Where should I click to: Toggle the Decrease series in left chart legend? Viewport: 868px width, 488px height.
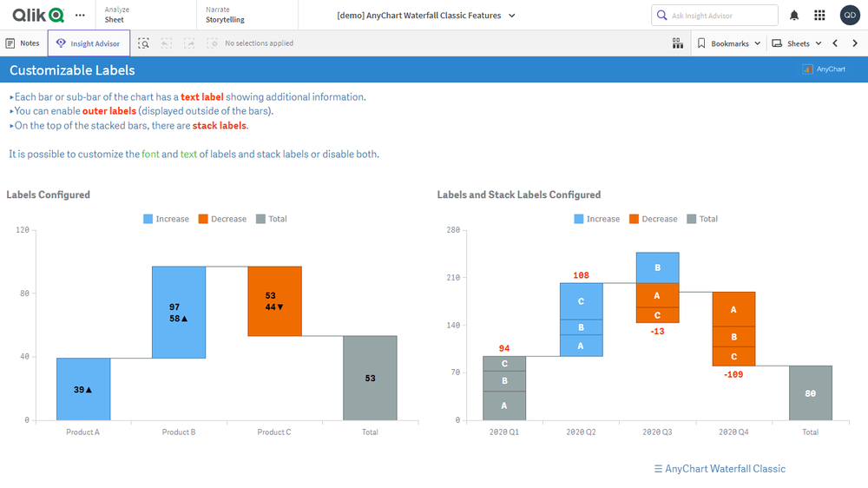[221, 219]
